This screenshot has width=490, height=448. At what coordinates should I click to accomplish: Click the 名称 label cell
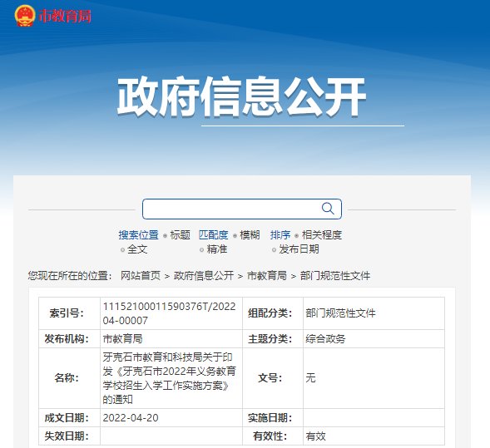point(69,378)
